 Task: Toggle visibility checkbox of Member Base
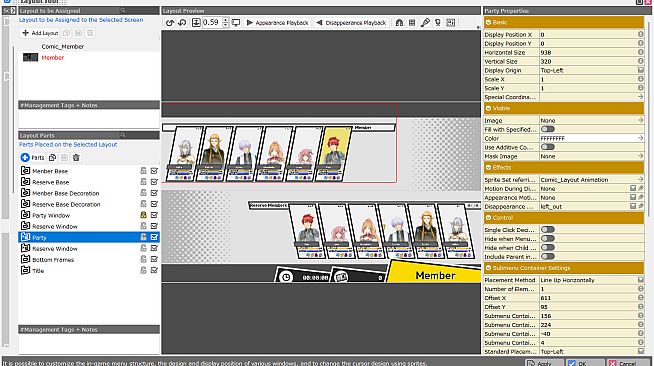coord(154,171)
